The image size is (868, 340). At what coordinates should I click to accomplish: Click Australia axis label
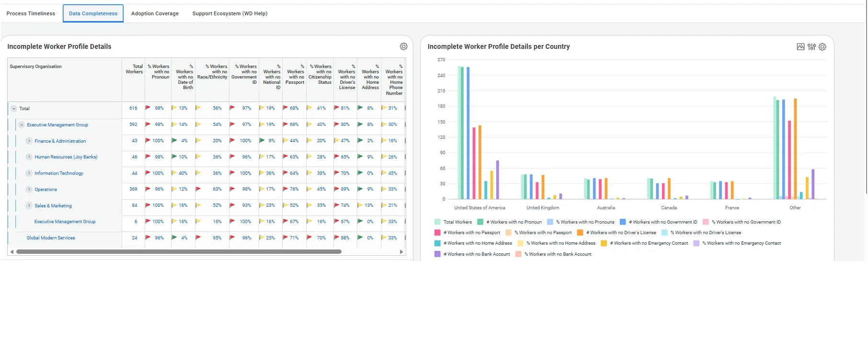click(x=606, y=208)
